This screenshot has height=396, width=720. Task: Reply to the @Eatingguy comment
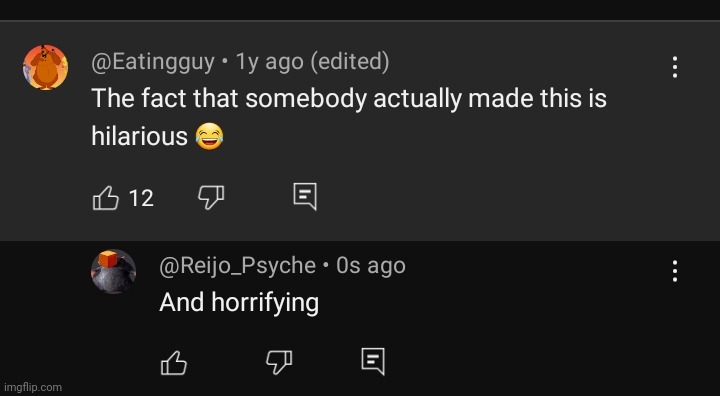click(x=305, y=197)
